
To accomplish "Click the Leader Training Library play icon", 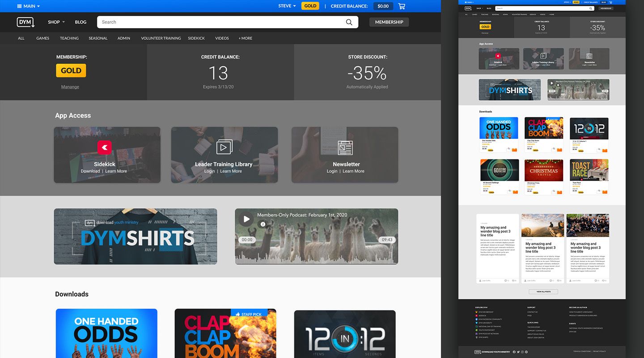I will pyautogui.click(x=224, y=146).
